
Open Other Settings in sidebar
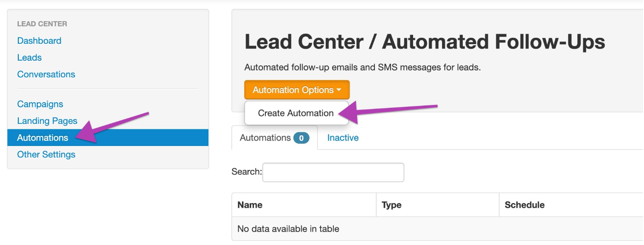pyautogui.click(x=46, y=154)
